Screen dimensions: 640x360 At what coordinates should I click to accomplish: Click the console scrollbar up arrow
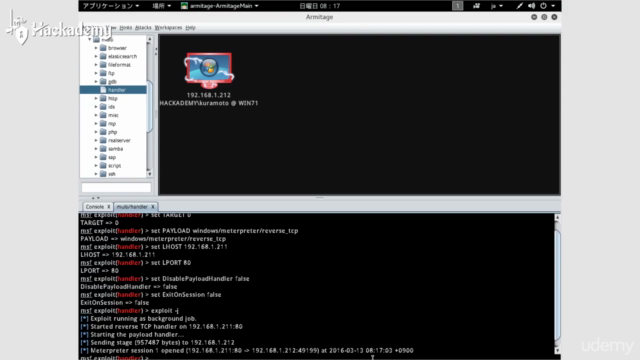pos(557,218)
